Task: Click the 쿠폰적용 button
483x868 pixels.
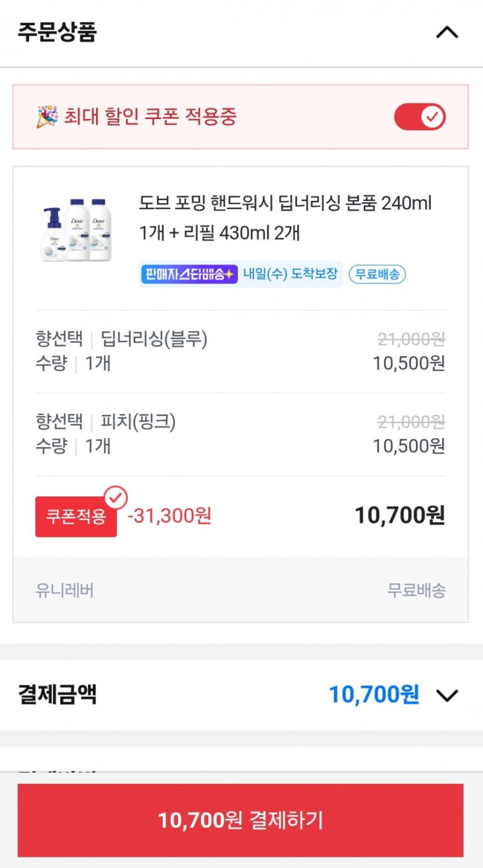Action: (76, 517)
